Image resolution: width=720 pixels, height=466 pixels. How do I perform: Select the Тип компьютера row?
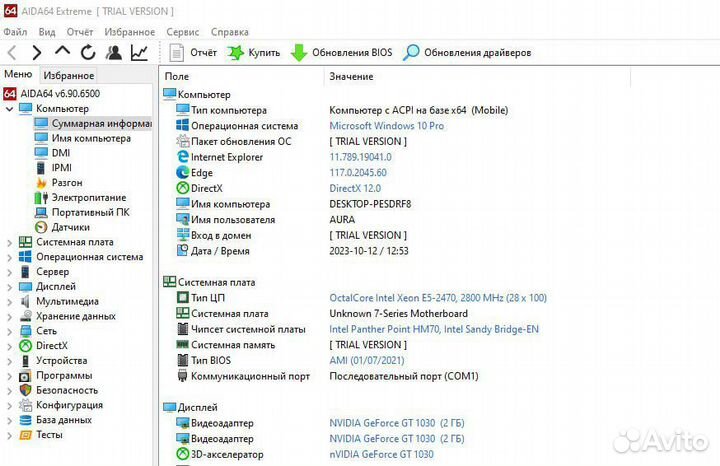[342, 110]
